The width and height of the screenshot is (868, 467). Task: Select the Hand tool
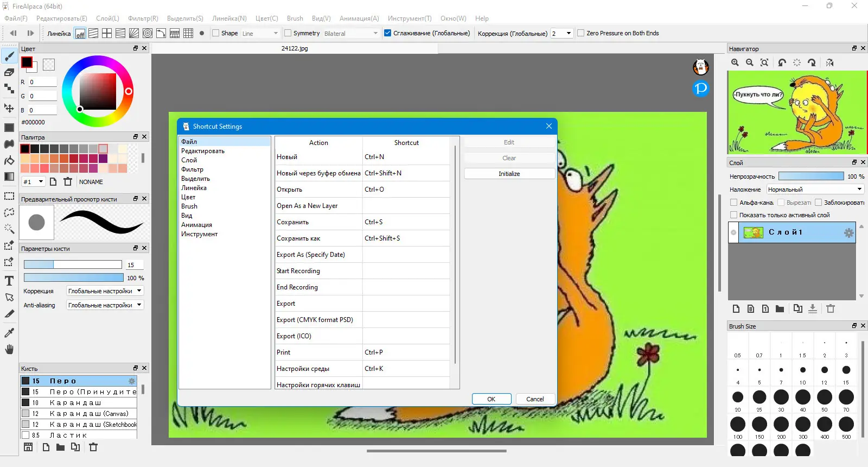(9, 349)
